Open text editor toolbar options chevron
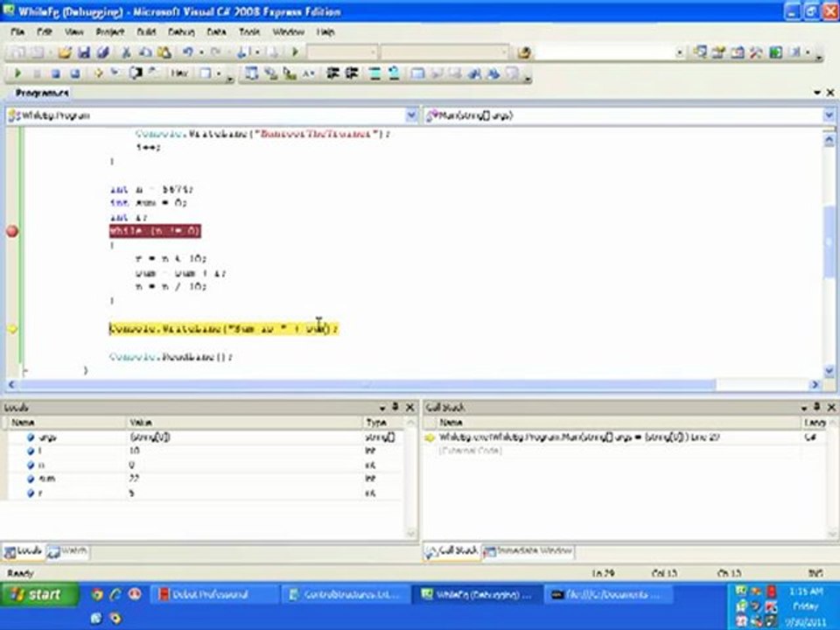 tap(528, 79)
